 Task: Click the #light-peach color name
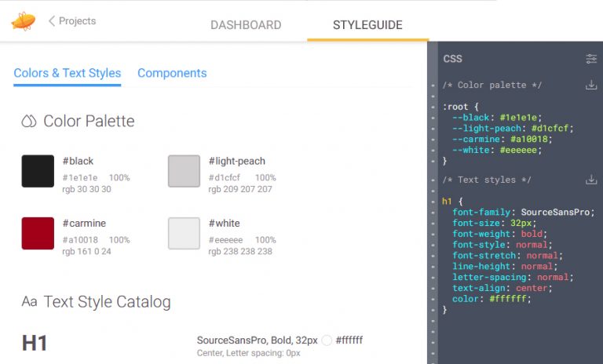click(237, 161)
